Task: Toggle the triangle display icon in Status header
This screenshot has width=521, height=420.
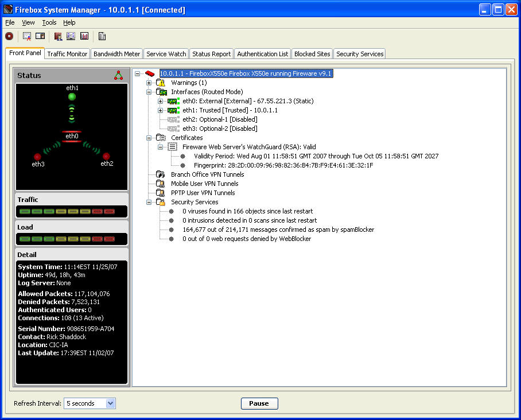Action: tap(118, 75)
